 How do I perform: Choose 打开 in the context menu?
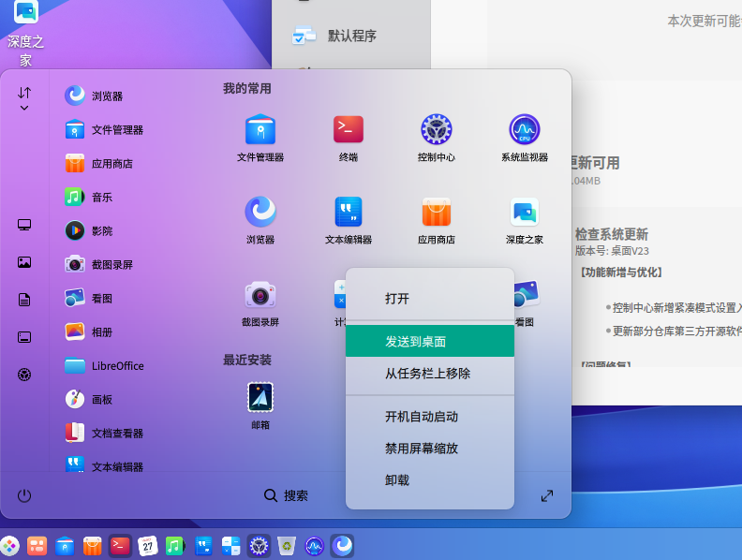(430, 299)
